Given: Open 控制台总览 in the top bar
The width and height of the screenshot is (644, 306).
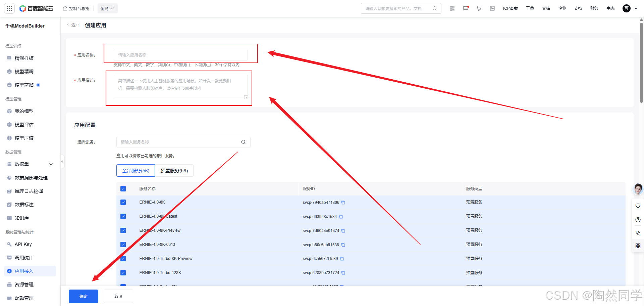Looking at the screenshot, I should click(x=76, y=8).
